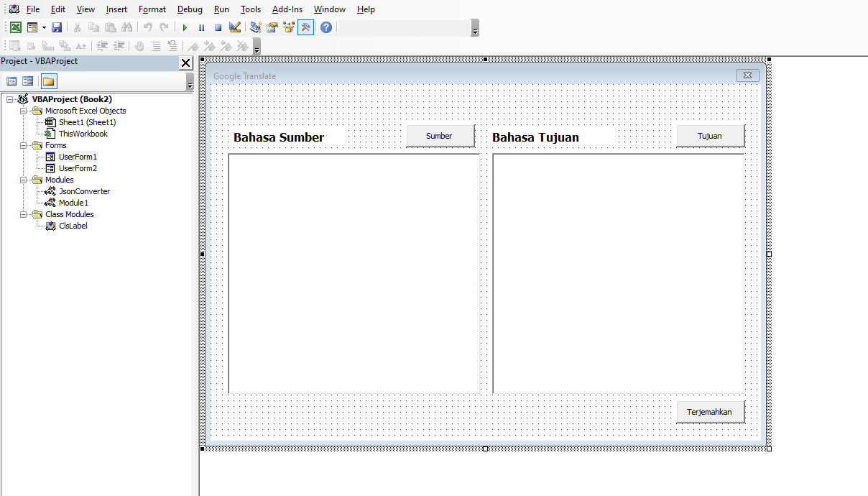Toggle folder view in Project Explorer
This screenshot has width=868, height=496.
tap(48, 81)
